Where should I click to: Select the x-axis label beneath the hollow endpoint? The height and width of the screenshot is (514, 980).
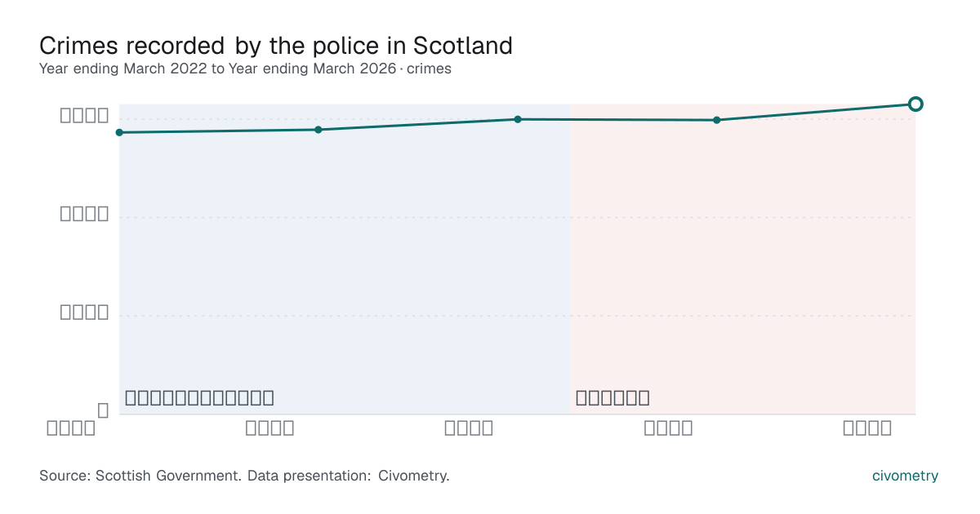(867, 428)
